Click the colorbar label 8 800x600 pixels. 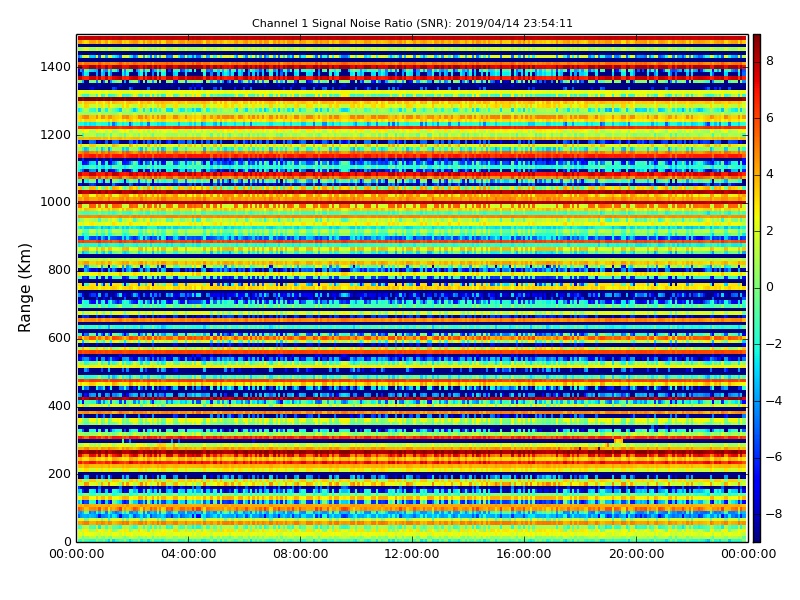[770, 61]
